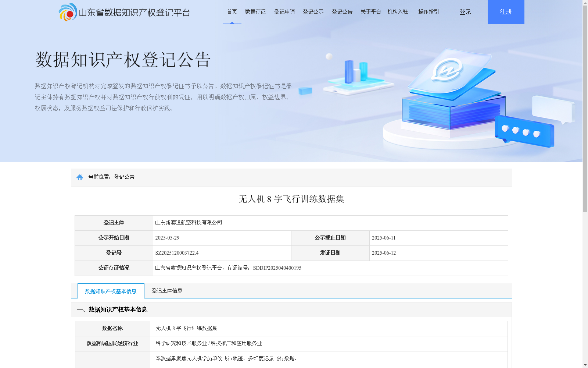The width and height of the screenshot is (588, 368).
Task: Click 存证编号 SDDIP2025040400195 cell
Action: [330, 268]
